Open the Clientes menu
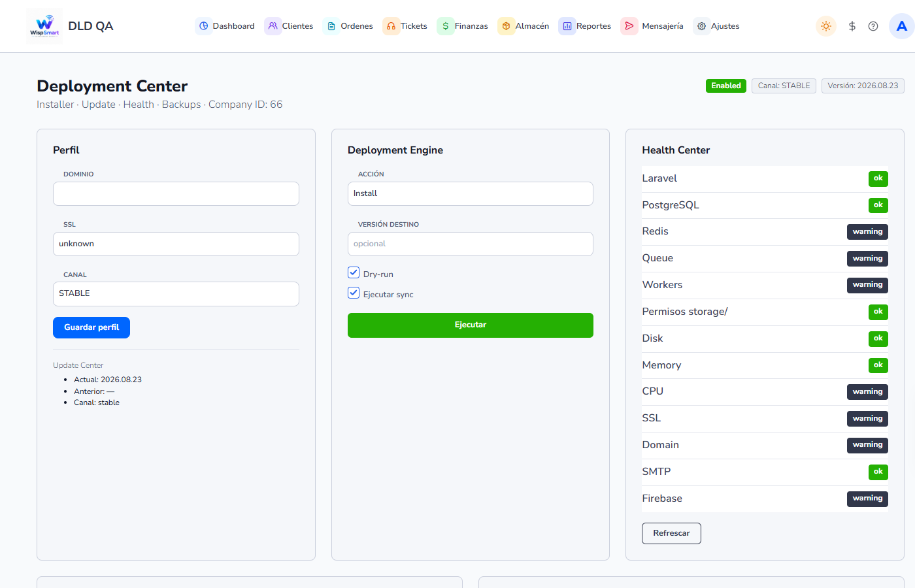Image resolution: width=915 pixels, height=588 pixels. [289, 26]
